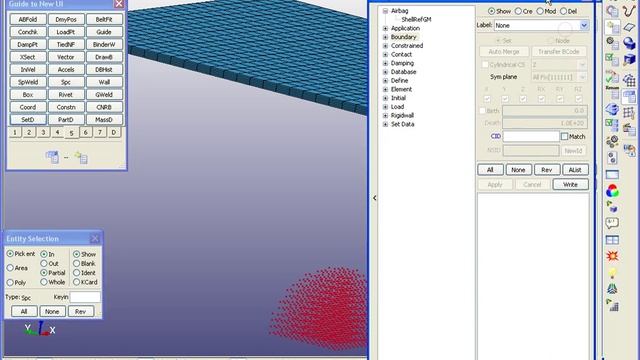
Task: Switch to page tab 3 in Guide
Action: pos(43,132)
